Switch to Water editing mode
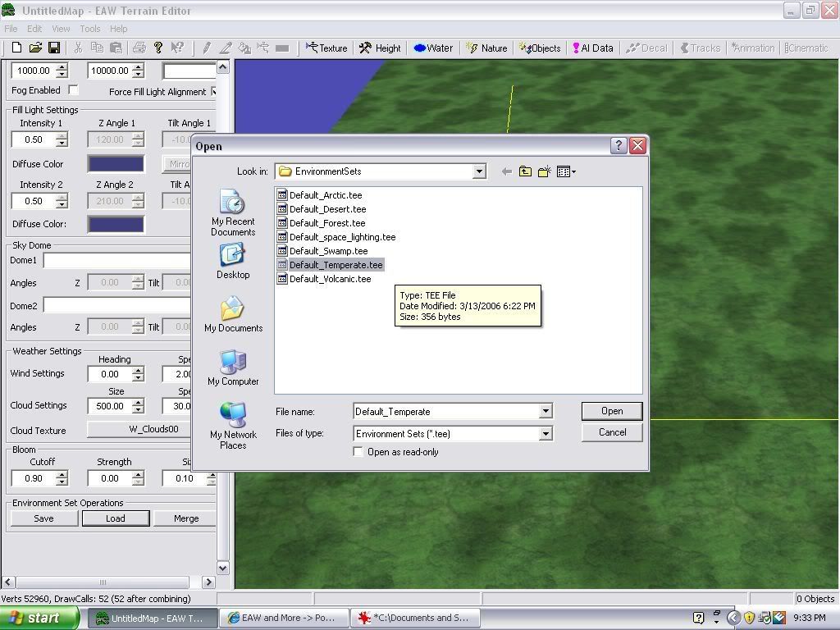This screenshot has width=840, height=630. [433, 48]
